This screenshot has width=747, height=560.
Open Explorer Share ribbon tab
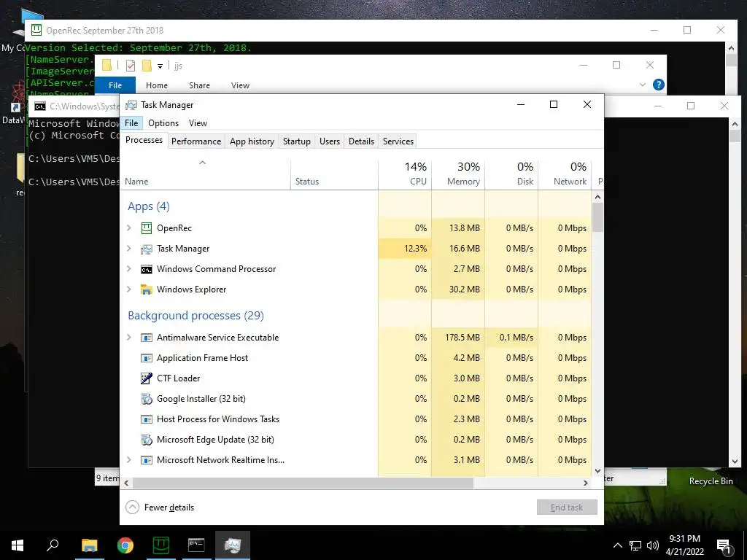199,85
